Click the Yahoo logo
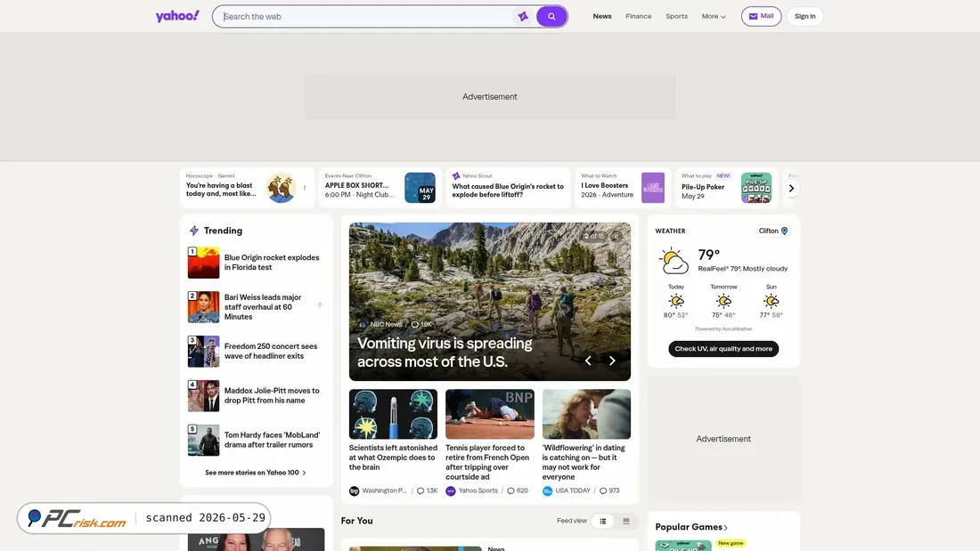This screenshot has height=551, width=980. 177,16
